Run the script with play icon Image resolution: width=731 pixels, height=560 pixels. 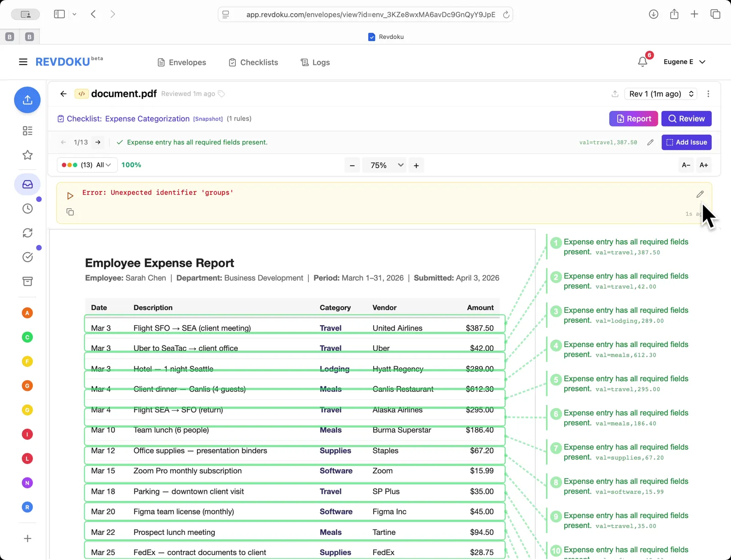(x=70, y=196)
